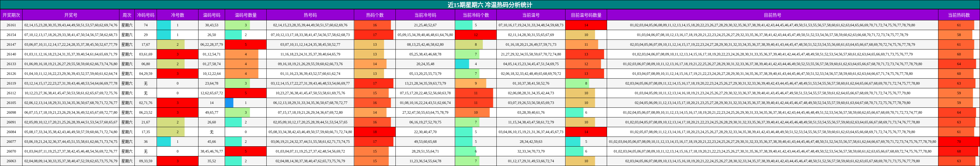Click period number 26105
The image size is (980, 166).
(11, 103)
